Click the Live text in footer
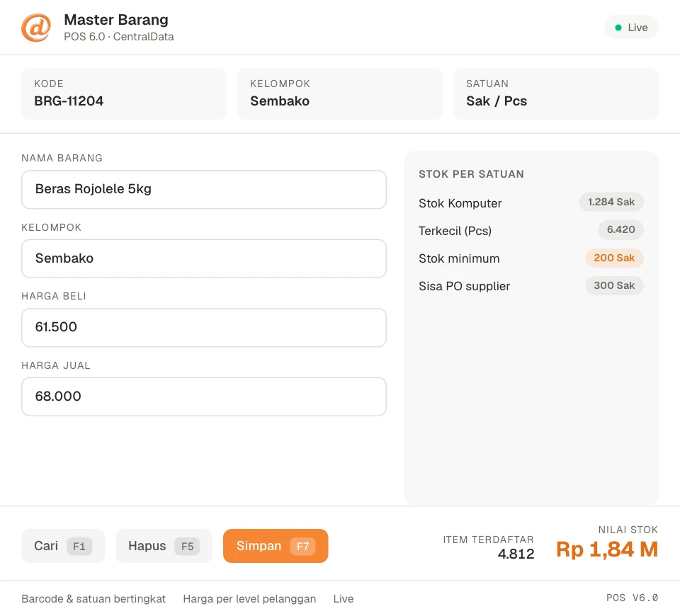The width and height of the screenshot is (680, 616). tap(344, 599)
